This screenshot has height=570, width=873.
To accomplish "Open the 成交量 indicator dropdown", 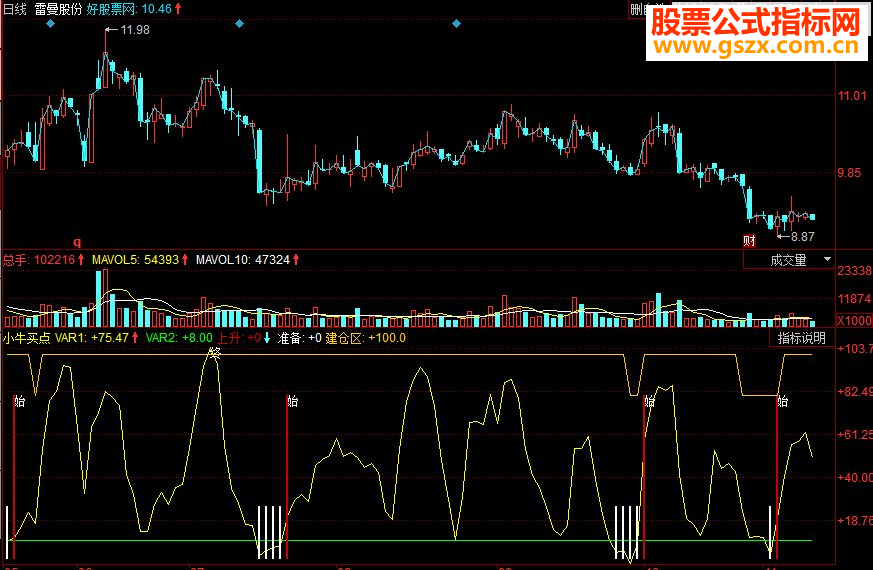I will tap(789, 260).
